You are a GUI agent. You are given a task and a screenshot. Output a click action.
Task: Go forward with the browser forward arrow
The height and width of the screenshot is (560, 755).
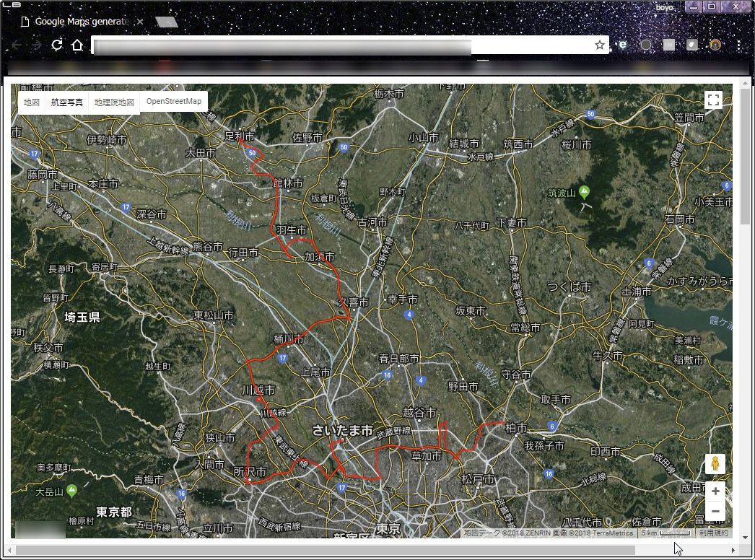click(x=37, y=45)
